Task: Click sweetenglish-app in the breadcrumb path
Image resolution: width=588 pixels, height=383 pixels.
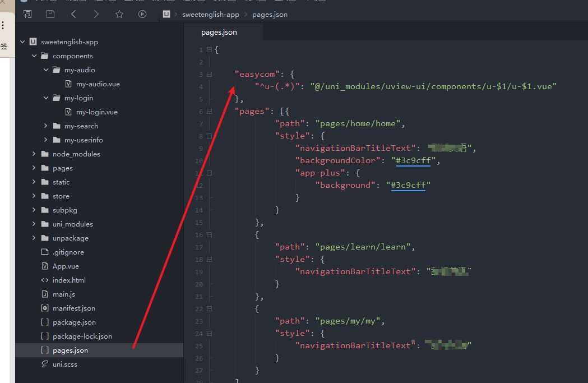Action: 211,15
